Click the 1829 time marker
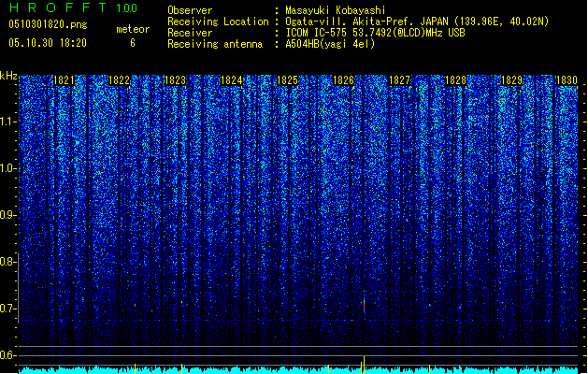 pos(511,80)
